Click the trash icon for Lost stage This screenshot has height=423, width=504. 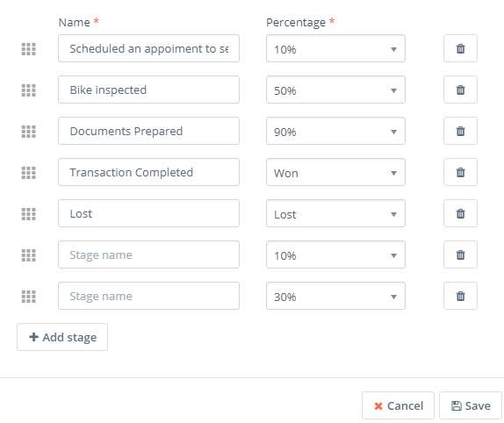(x=460, y=213)
